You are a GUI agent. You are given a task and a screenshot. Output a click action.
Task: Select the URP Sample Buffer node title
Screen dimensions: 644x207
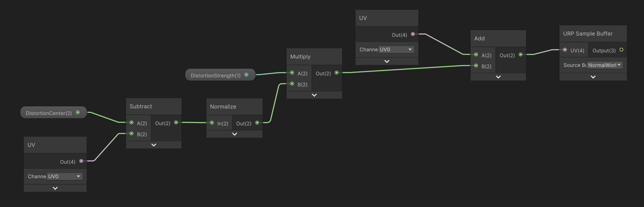588,34
